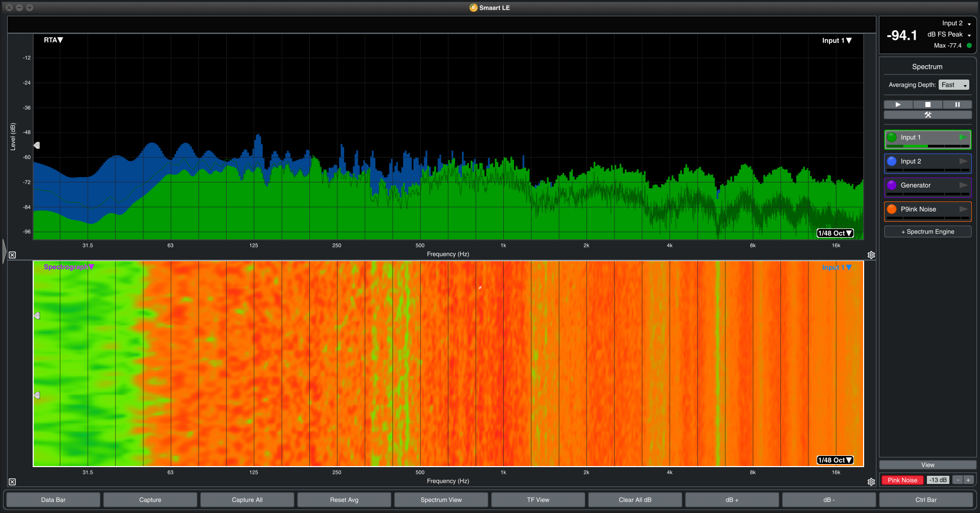The image size is (980, 513).
Task: Select the Input 1 engine label
Action: point(911,137)
